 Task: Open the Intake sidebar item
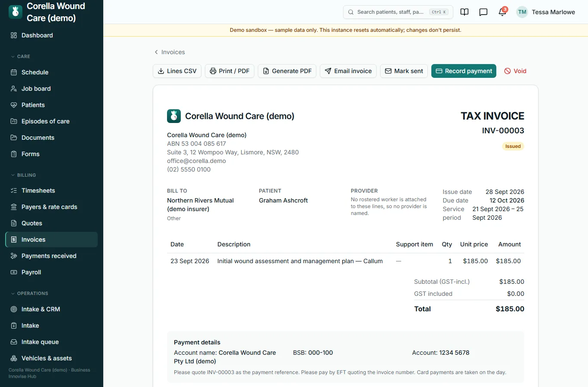coord(52,326)
